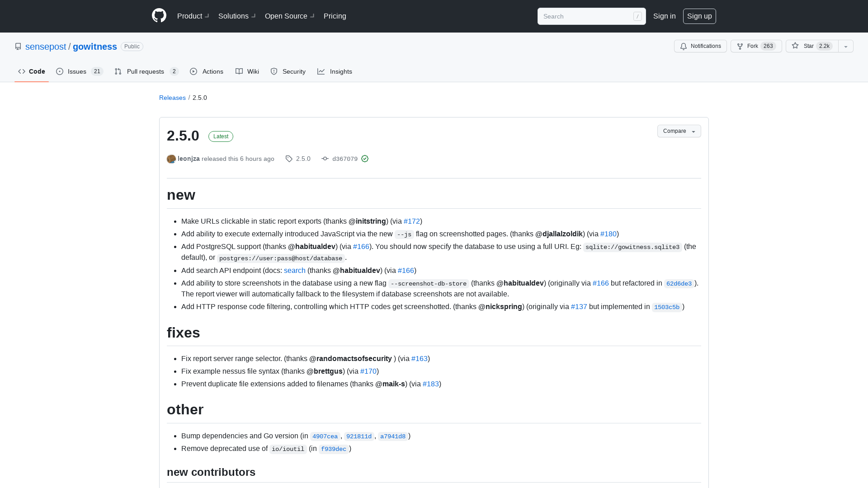Image resolution: width=868 pixels, height=488 pixels.
Task: Open the Actions tab
Action: coord(207,71)
